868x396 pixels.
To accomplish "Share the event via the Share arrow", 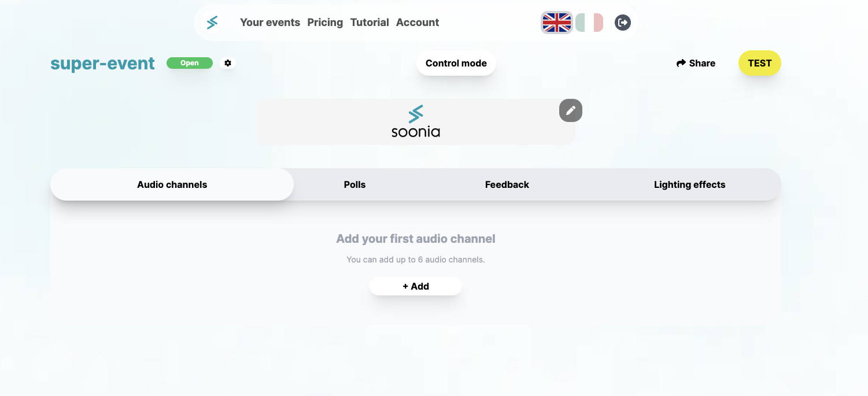I will [696, 63].
